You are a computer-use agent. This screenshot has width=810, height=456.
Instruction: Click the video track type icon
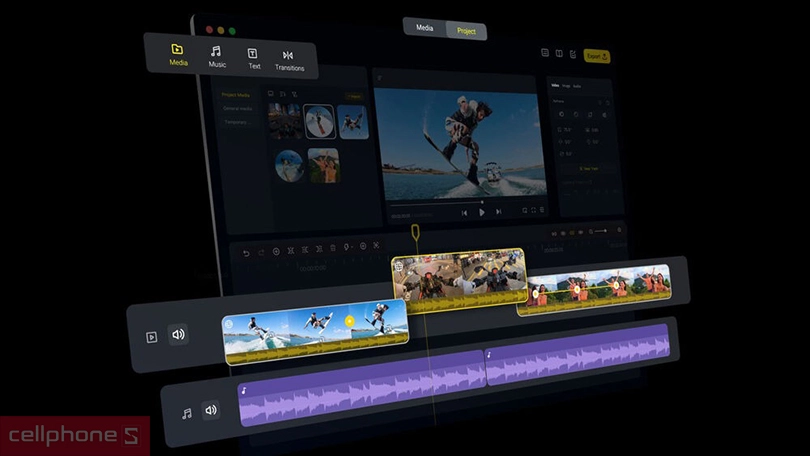click(152, 337)
